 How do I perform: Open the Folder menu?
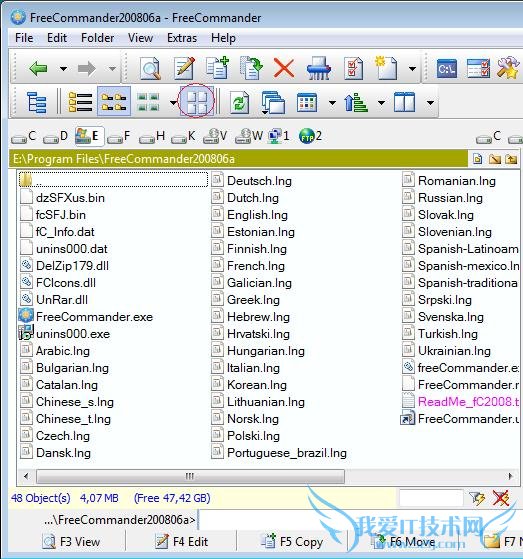click(97, 38)
